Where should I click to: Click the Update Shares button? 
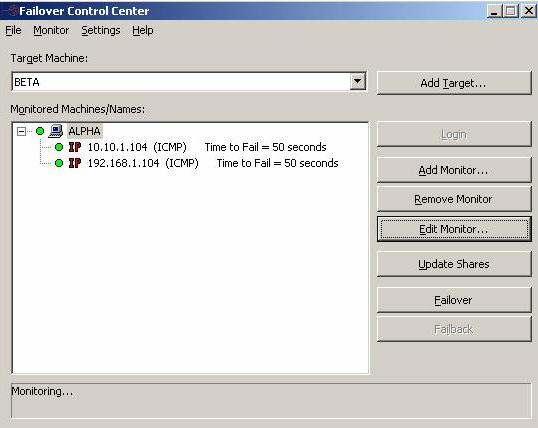click(x=454, y=264)
